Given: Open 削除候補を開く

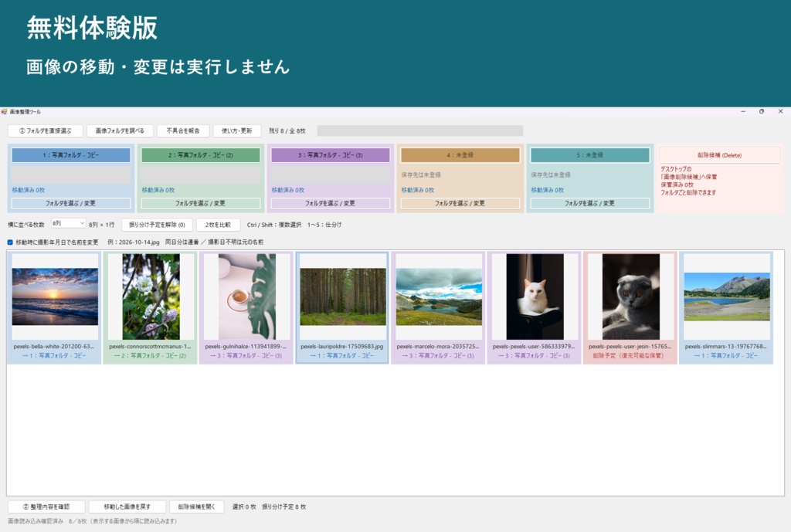Looking at the screenshot, I should 197,507.
